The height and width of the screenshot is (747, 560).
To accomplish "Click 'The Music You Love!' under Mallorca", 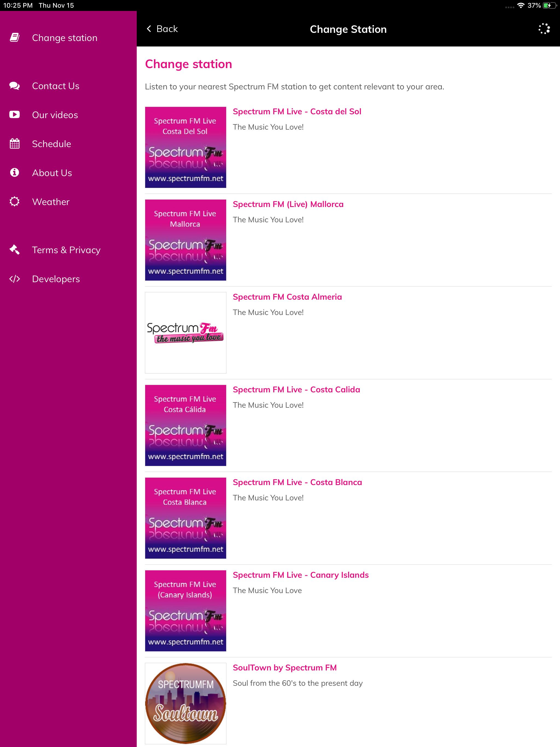I will [x=268, y=220].
